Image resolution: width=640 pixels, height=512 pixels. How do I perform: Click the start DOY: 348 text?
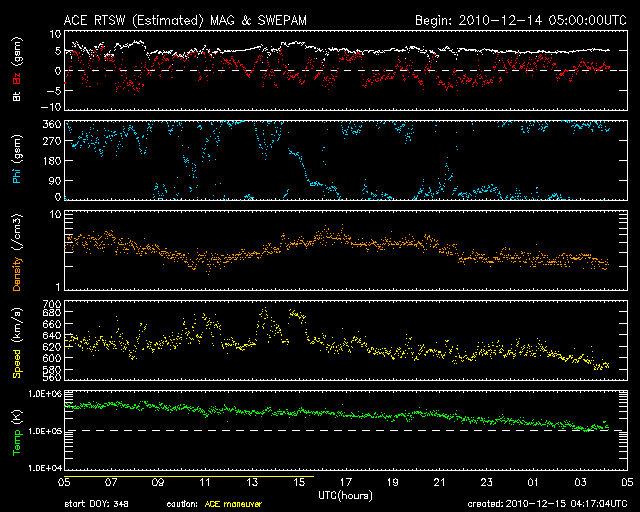[97, 504]
